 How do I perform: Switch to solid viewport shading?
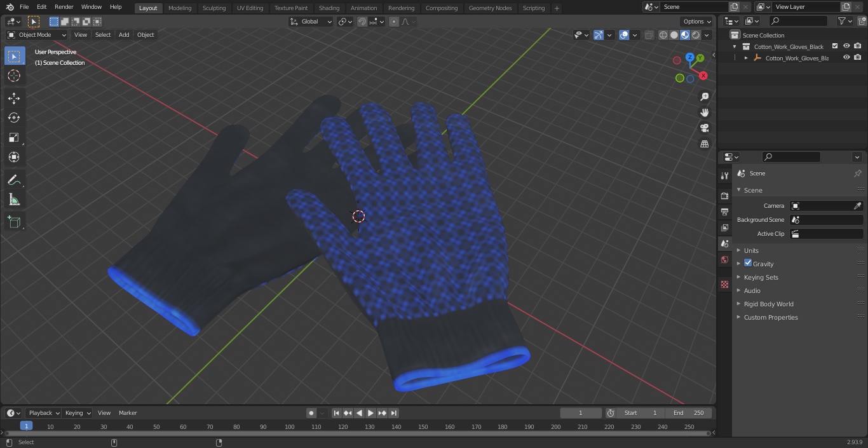click(x=674, y=35)
